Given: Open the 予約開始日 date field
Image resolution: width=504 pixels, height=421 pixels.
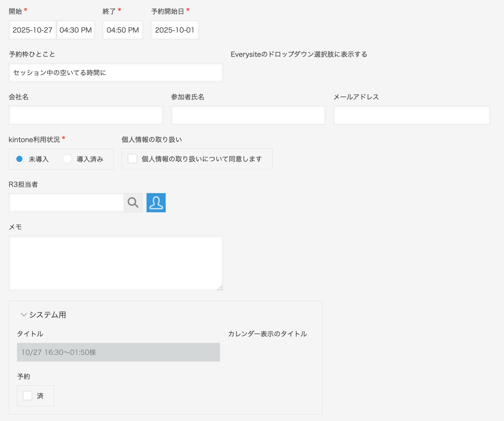Looking at the screenshot, I should tap(175, 30).
